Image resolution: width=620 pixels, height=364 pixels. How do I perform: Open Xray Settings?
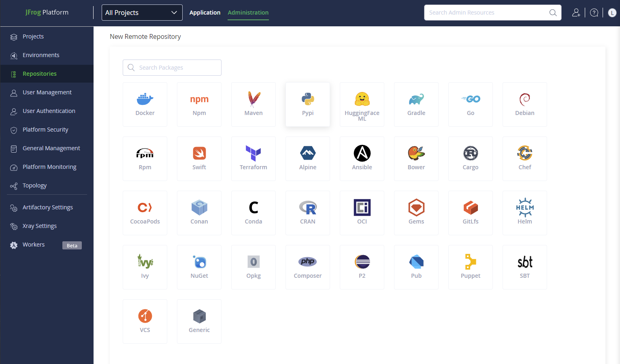(47, 226)
